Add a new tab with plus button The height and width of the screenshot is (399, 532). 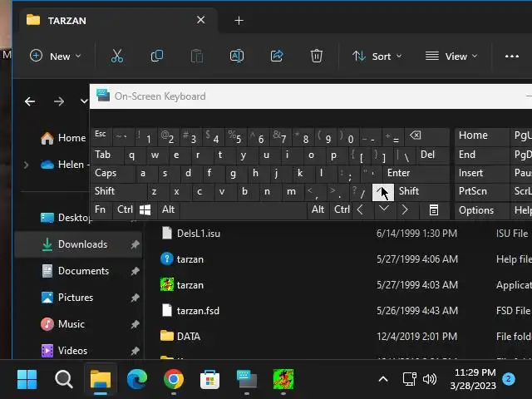(x=239, y=20)
